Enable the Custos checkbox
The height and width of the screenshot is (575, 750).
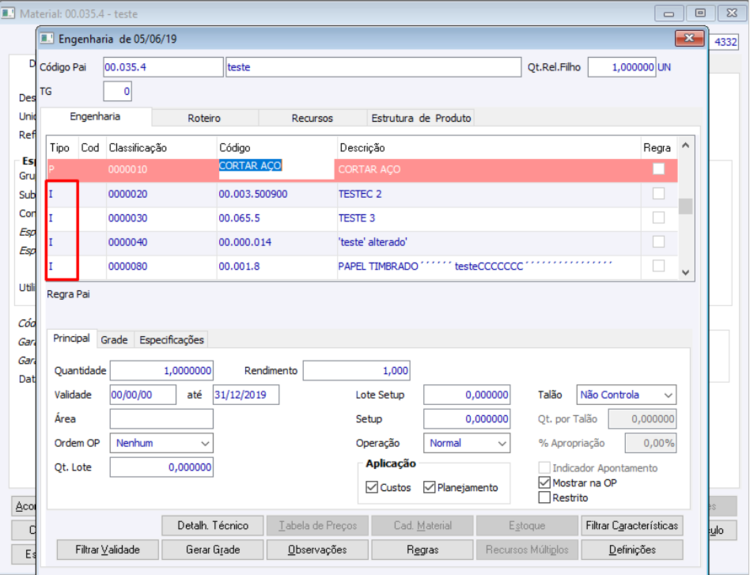372,487
